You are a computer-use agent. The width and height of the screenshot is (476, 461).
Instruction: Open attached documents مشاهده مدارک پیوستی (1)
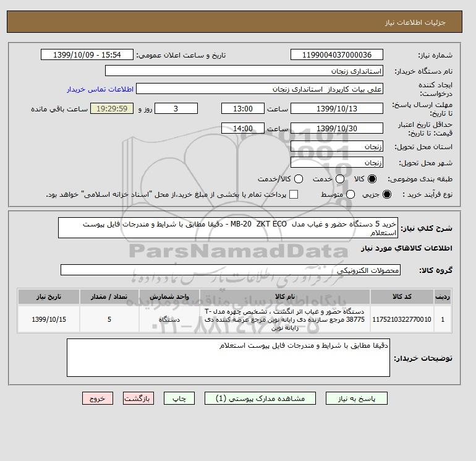pyautogui.click(x=260, y=399)
